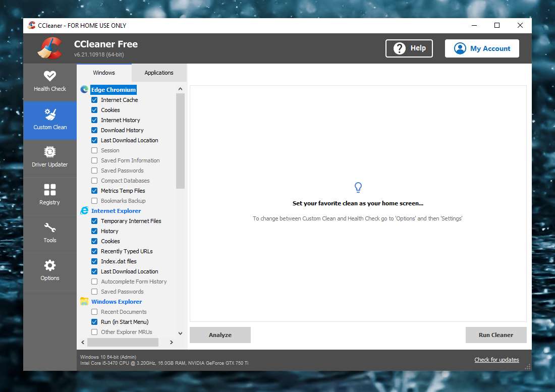The height and width of the screenshot is (392, 555).
Task: Click the horizontal scrollbar thumb
Action: click(123, 342)
